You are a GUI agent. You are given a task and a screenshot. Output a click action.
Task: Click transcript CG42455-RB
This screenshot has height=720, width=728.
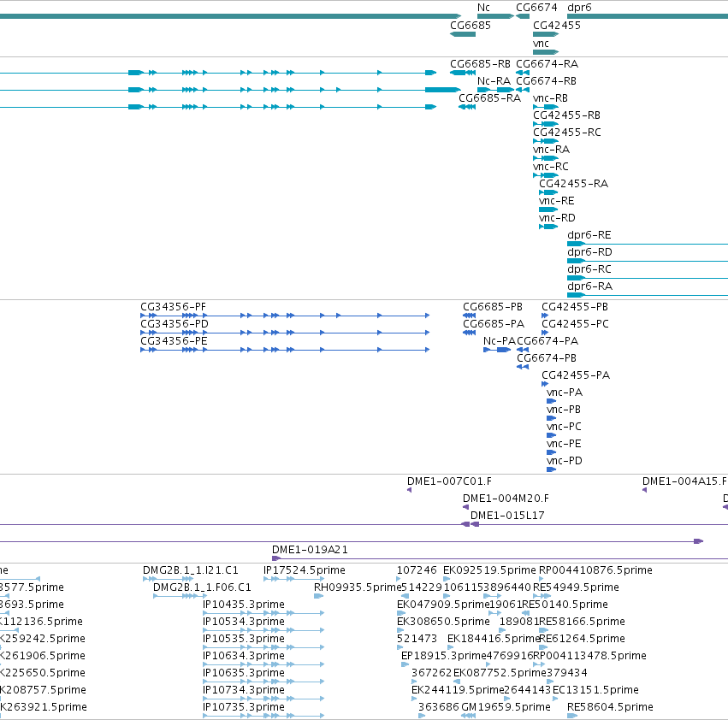(x=566, y=115)
